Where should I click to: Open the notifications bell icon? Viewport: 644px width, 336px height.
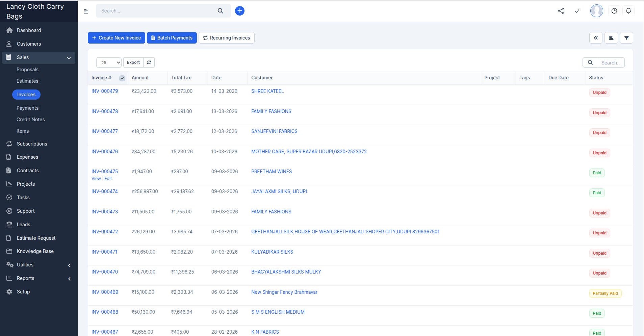click(x=628, y=10)
